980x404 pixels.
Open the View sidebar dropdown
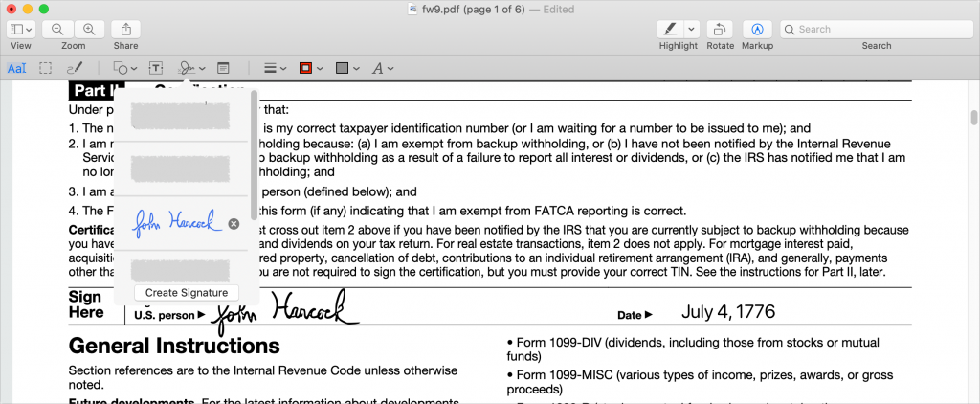21,30
